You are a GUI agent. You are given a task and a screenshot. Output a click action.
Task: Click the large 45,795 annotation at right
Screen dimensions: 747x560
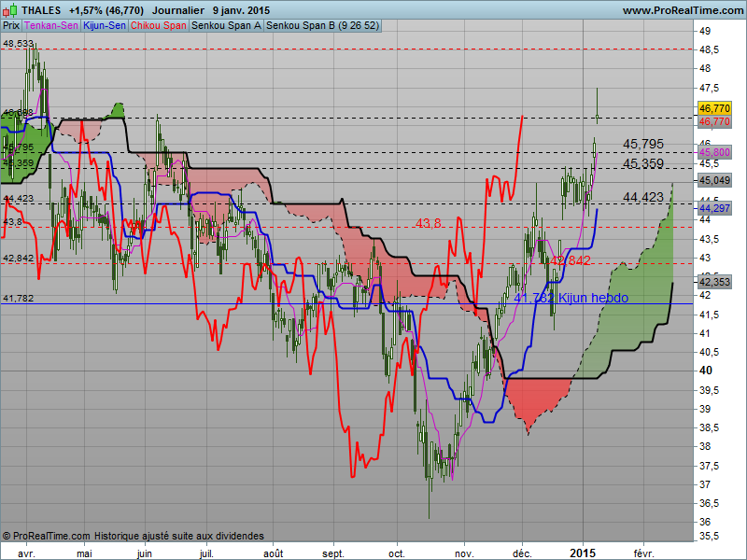[643, 144]
